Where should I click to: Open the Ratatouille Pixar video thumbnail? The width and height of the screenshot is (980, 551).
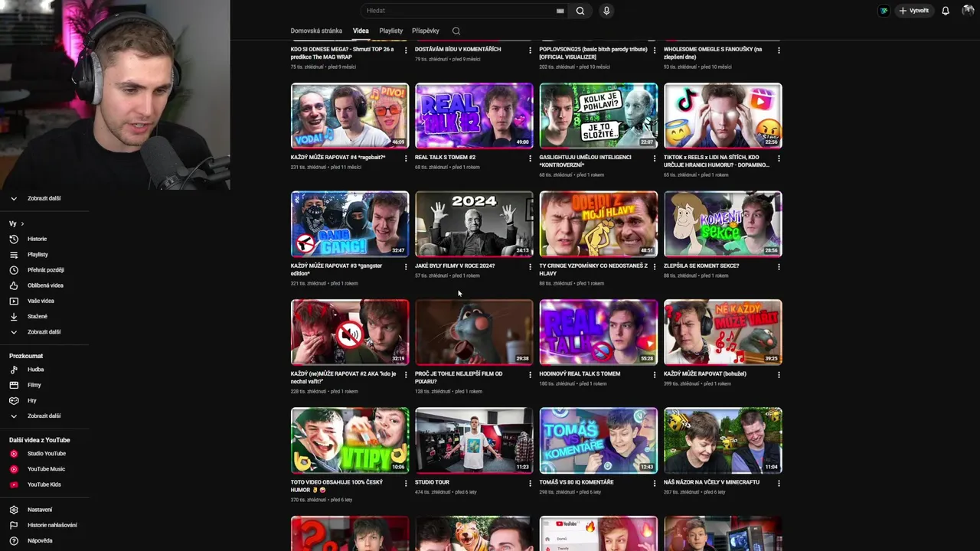point(474,332)
